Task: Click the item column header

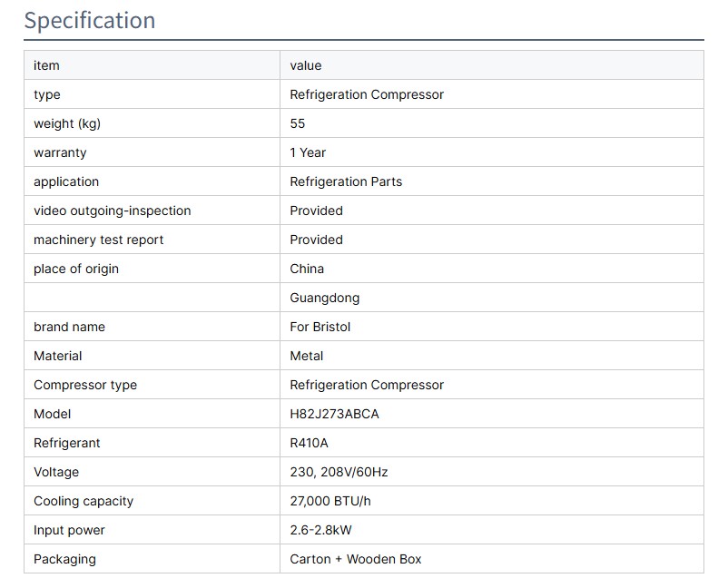Action: click(46, 65)
